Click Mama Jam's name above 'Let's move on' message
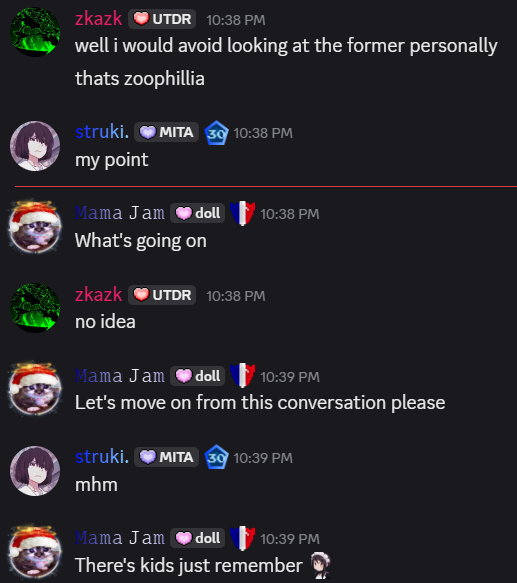 click(x=120, y=376)
